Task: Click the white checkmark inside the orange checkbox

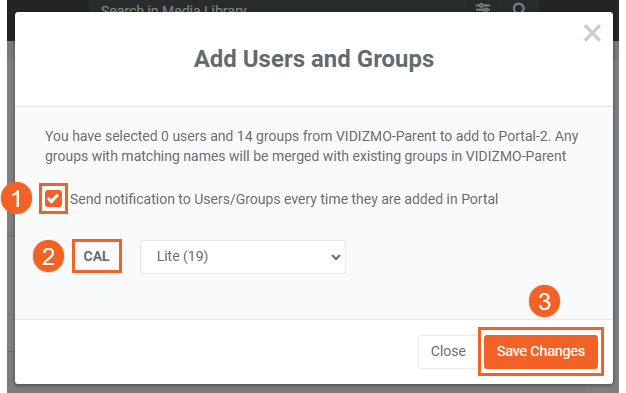Action: [53, 198]
